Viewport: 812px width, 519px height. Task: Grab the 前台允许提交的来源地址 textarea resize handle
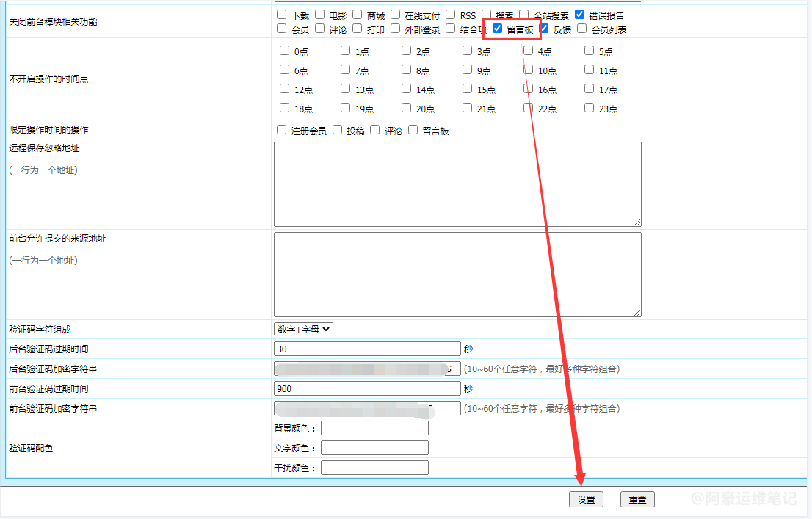[x=637, y=312]
